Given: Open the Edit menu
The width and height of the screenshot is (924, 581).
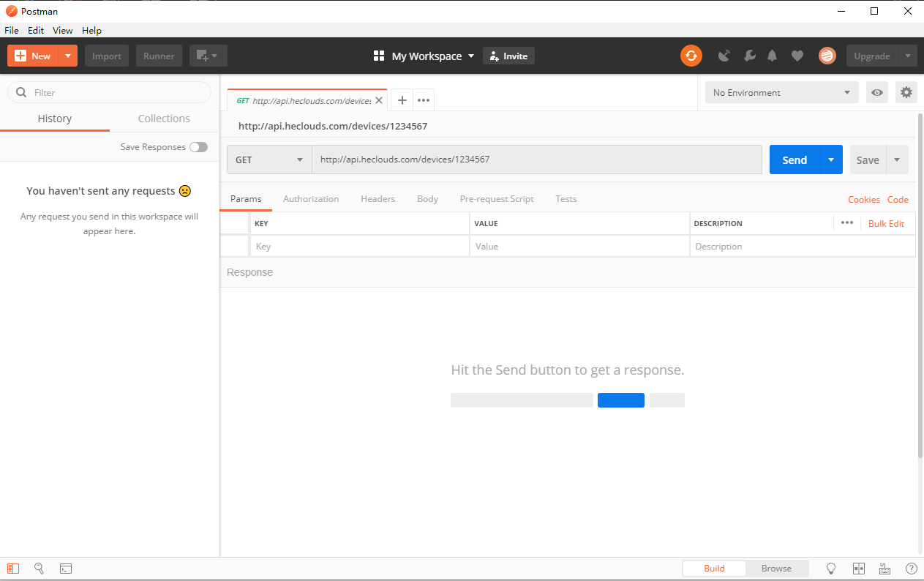Looking at the screenshot, I should tap(36, 30).
